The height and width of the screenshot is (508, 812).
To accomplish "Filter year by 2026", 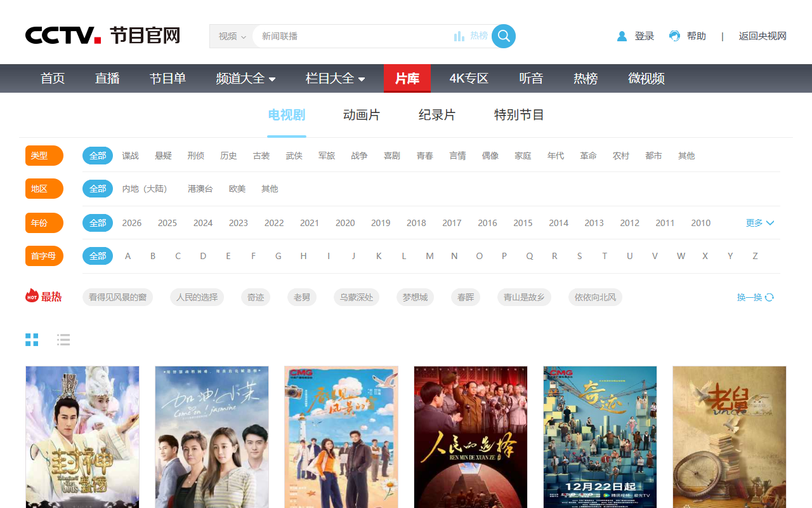I will (x=132, y=223).
